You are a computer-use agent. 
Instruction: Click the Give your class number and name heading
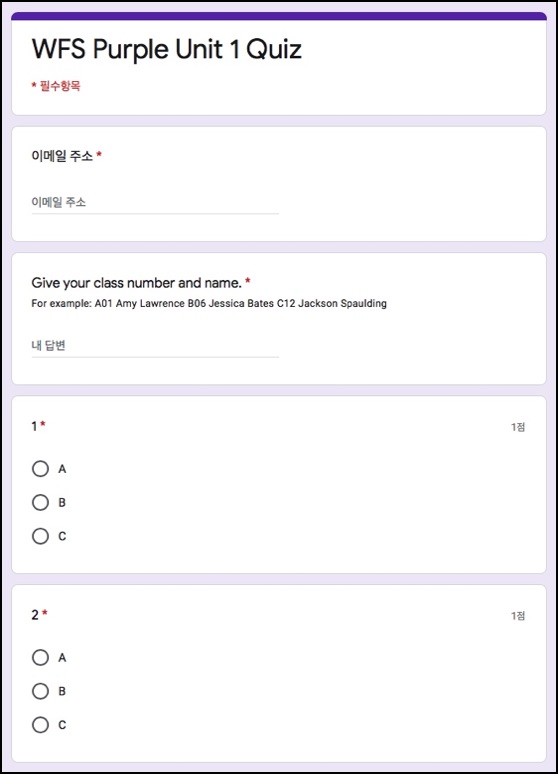[x=136, y=283]
